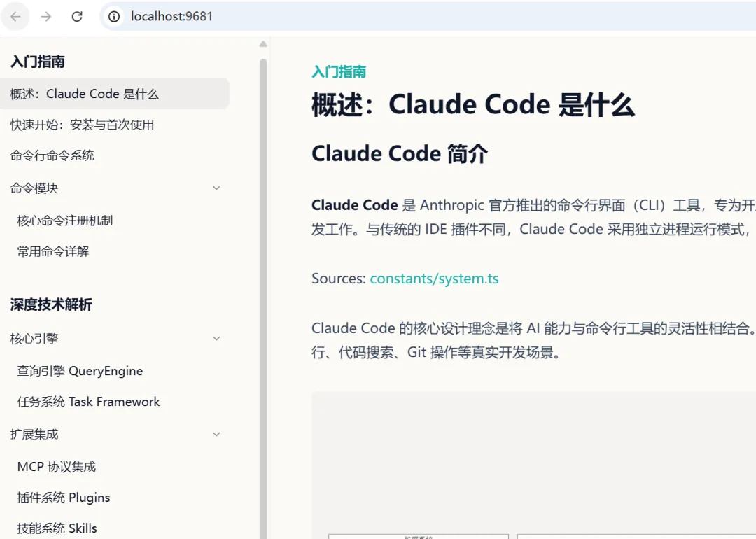The image size is (756, 539).
Task: Collapse the 命令模块 section chevron
Action: [x=216, y=188]
